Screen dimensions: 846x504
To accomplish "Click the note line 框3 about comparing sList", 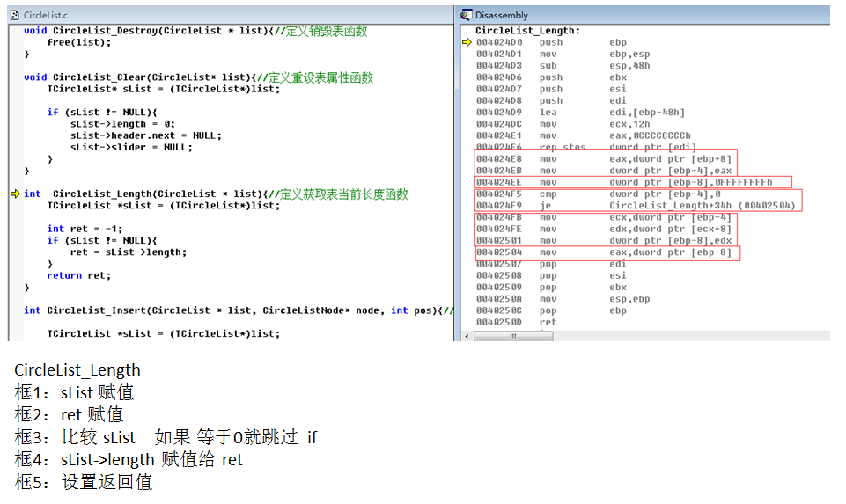I will coord(166,437).
